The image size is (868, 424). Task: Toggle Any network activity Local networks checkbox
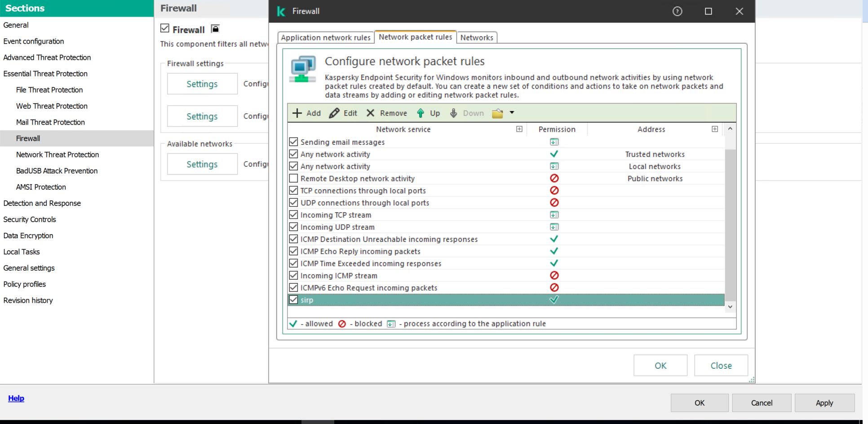[x=293, y=166]
